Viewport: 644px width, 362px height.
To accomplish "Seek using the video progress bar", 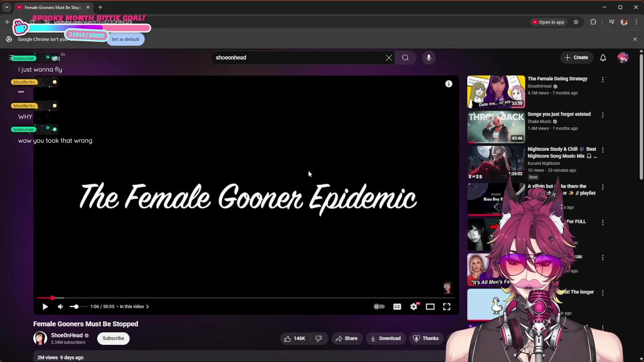I will point(247,298).
